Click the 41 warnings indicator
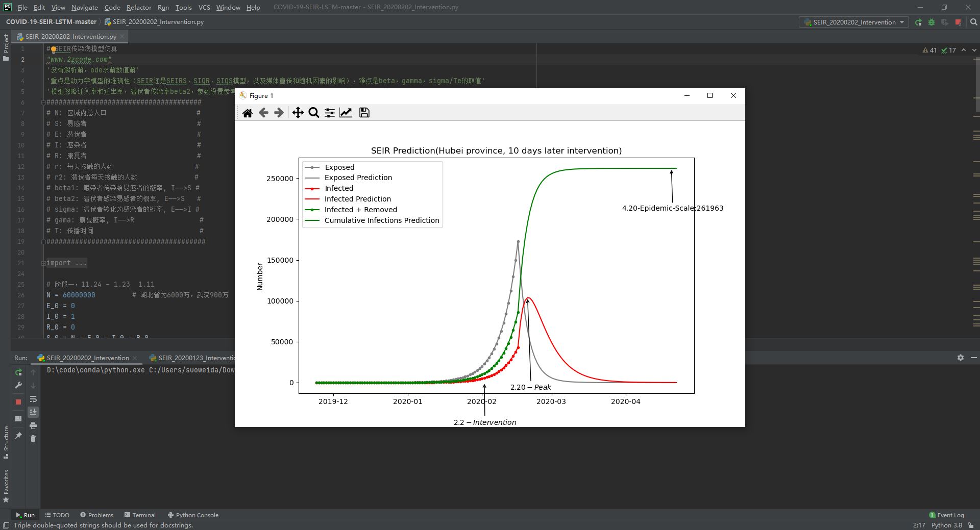 (929, 50)
